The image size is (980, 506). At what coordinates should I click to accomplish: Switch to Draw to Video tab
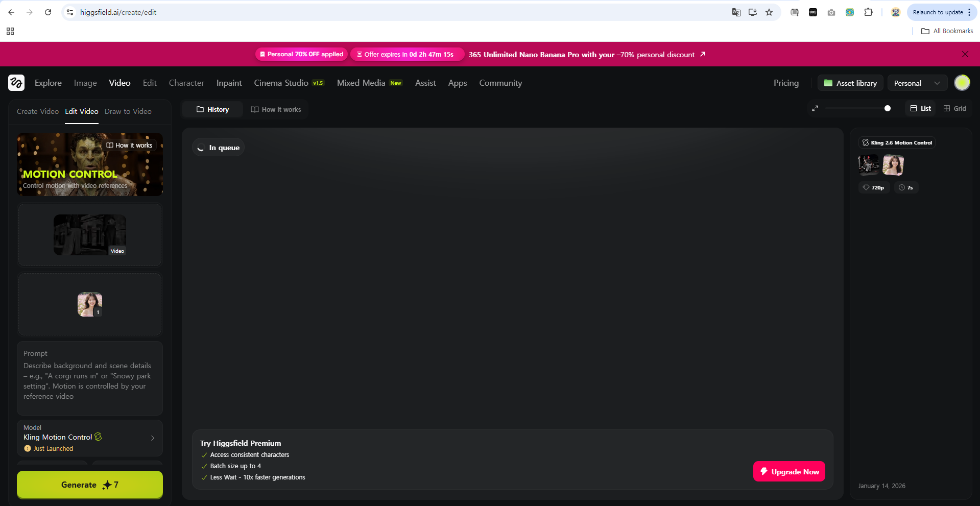pyautogui.click(x=128, y=111)
